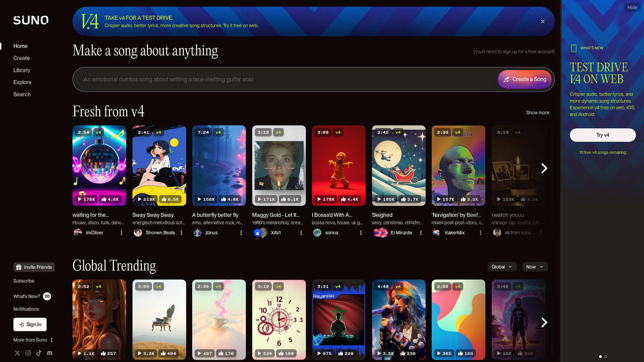The width and height of the screenshot is (644, 362).
Task: Open What's New with 20 badge
Action: point(32,296)
